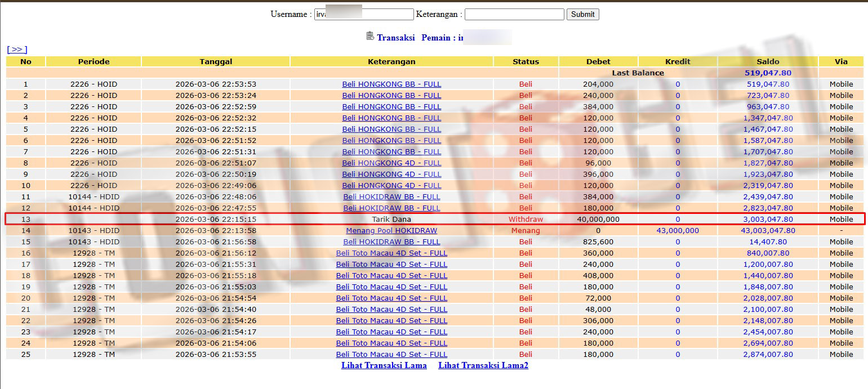Click the 43,000,000 kredit amount
This screenshot has width=868, height=389.
[678, 230]
